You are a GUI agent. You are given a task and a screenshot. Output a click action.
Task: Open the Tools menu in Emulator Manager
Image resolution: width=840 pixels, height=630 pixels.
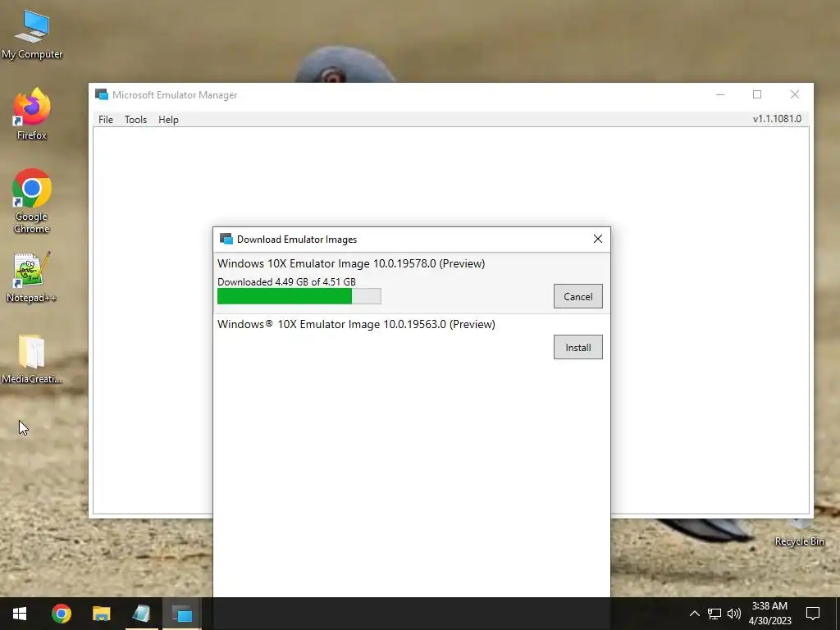click(135, 120)
